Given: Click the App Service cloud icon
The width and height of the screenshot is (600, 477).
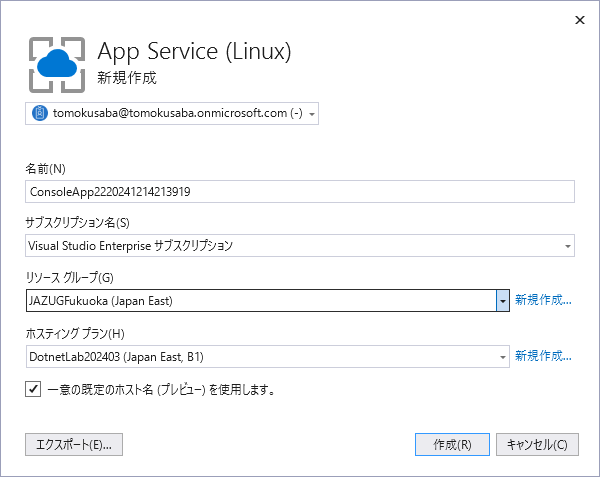Looking at the screenshot, I should (57, 65).
